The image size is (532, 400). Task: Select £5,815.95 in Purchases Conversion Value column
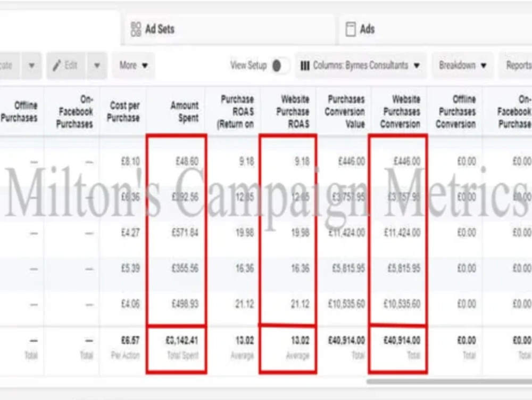(x=348, y=268)
